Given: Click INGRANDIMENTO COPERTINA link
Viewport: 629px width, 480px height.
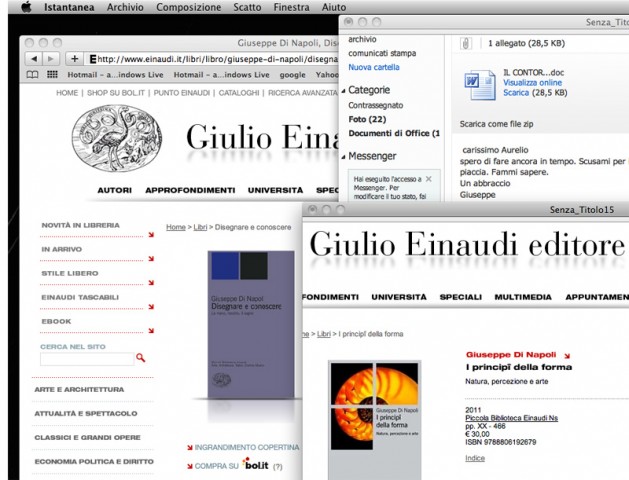Looking at the screenshot, I should pos(247,447).
